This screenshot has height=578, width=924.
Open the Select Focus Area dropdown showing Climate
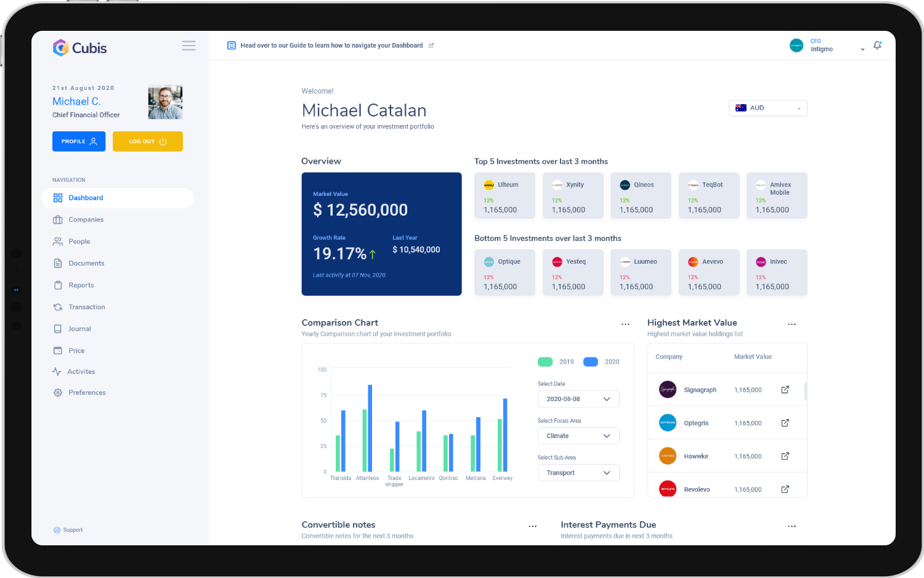coord(578,436)
